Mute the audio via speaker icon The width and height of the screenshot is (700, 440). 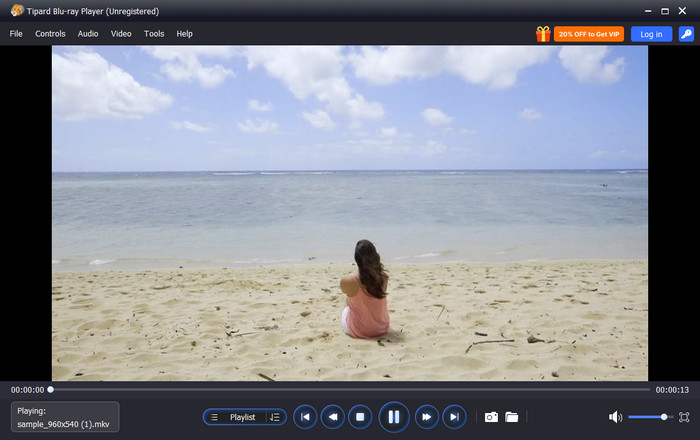[615, 417]
